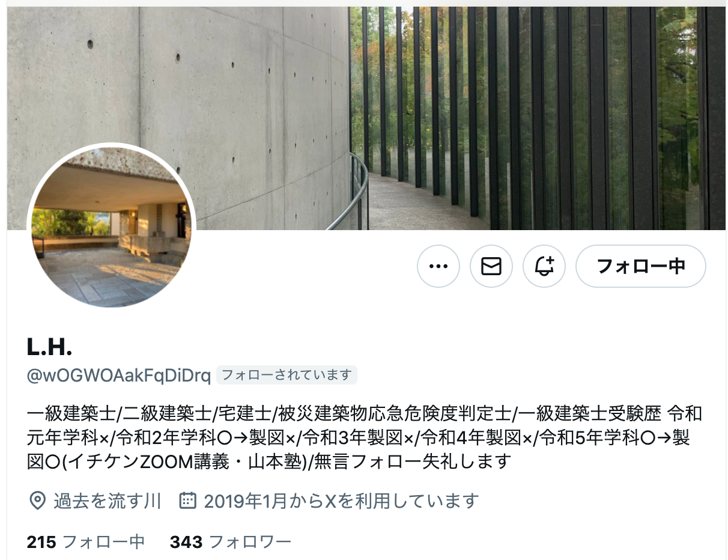View the 343 フォロワー followers list
The image size is (728, 560).
(x=231, y=542)
